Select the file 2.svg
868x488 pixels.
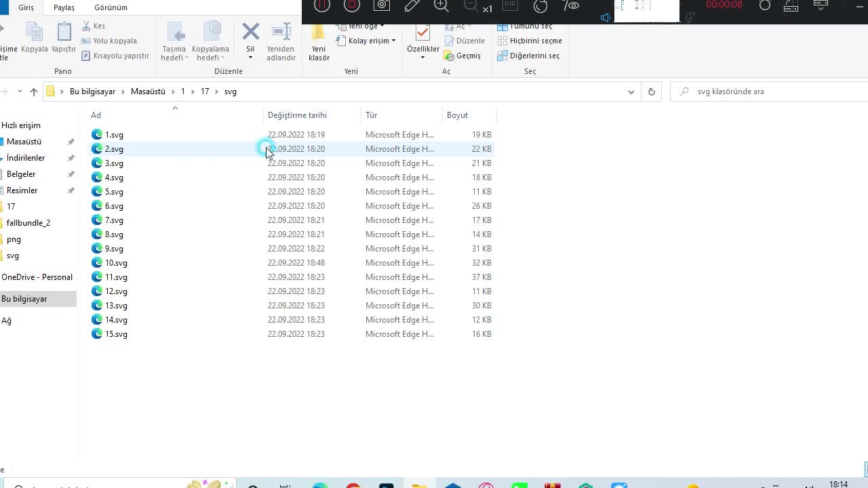coord(114,149)
